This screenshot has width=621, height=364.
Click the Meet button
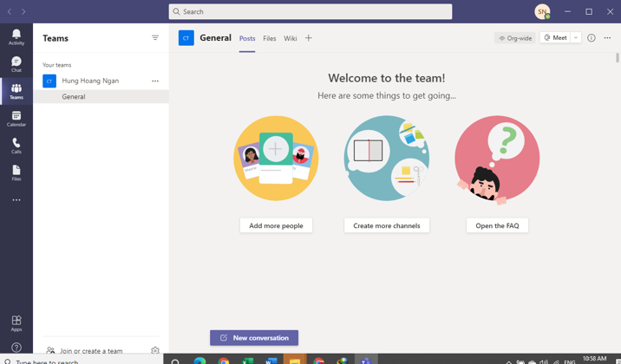tap(555, 37)
